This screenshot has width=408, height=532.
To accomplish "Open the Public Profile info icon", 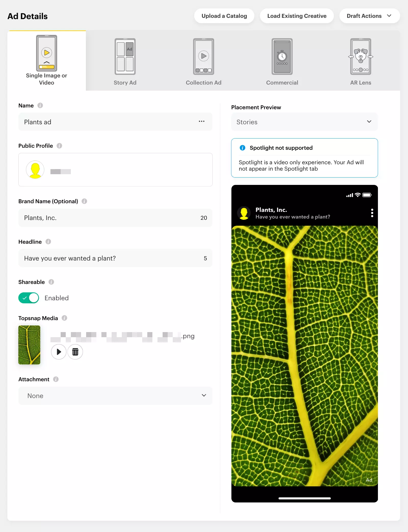I will coord(59,146).
